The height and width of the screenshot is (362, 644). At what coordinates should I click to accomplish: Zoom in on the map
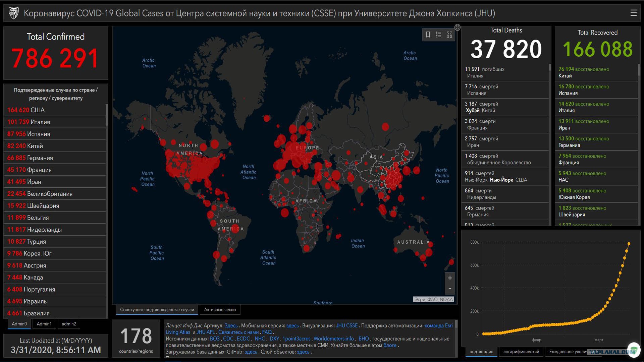(450, 278)
